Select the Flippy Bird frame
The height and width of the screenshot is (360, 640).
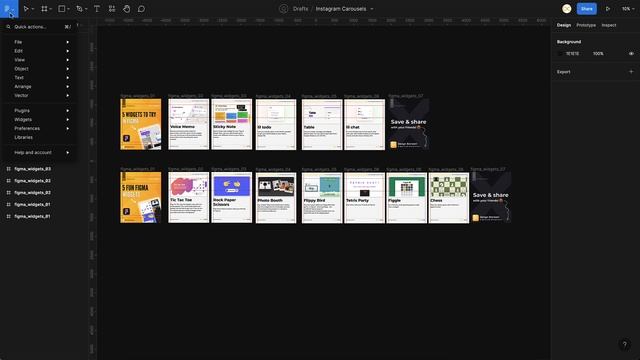pos(322,198)
